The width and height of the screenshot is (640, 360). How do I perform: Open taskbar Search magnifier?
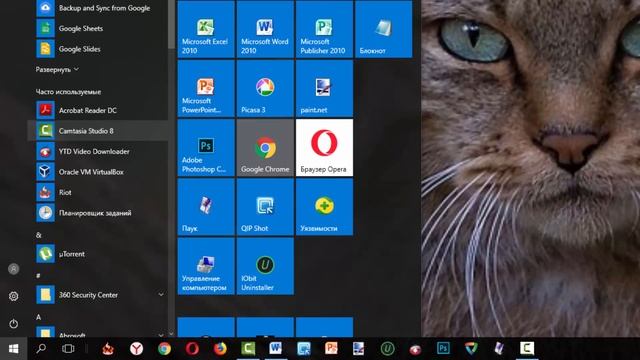(41, 349)
